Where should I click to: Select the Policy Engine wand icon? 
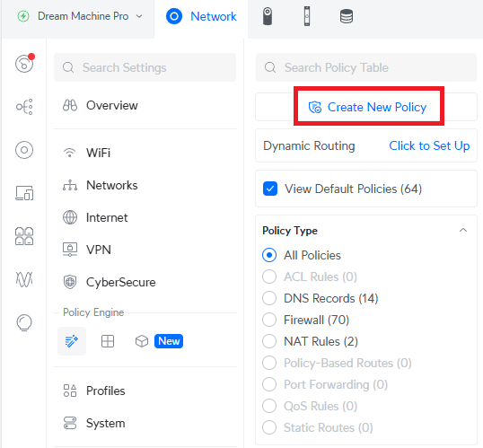pos(72,341)
